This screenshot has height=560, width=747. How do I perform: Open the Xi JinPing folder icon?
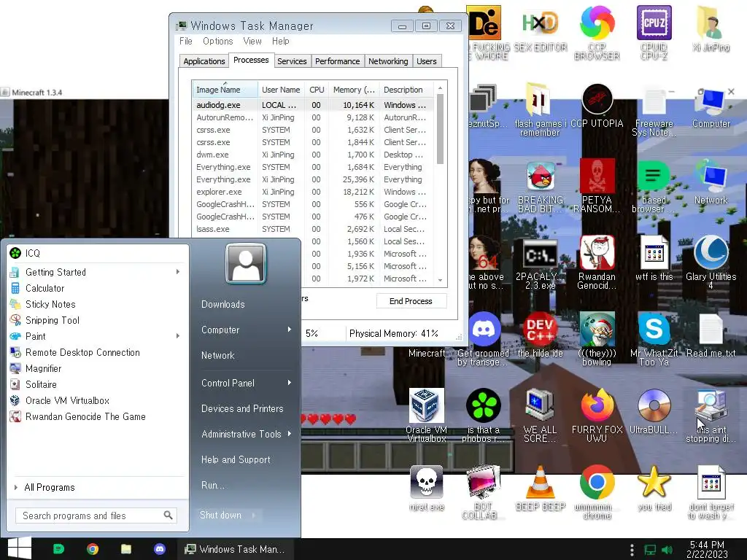tap(711, 28)
